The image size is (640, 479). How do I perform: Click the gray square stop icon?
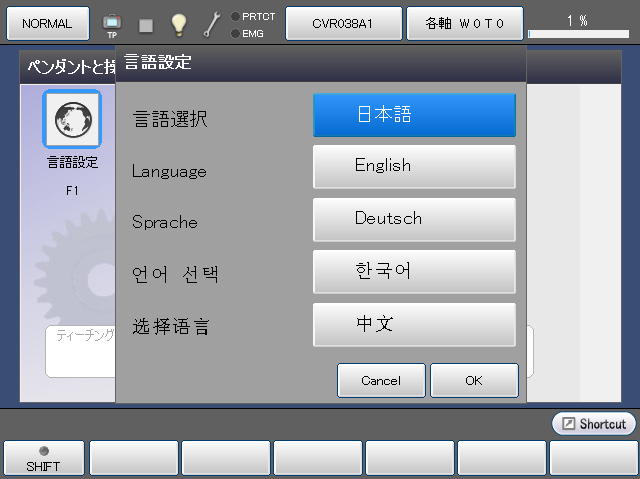point(145,24)
